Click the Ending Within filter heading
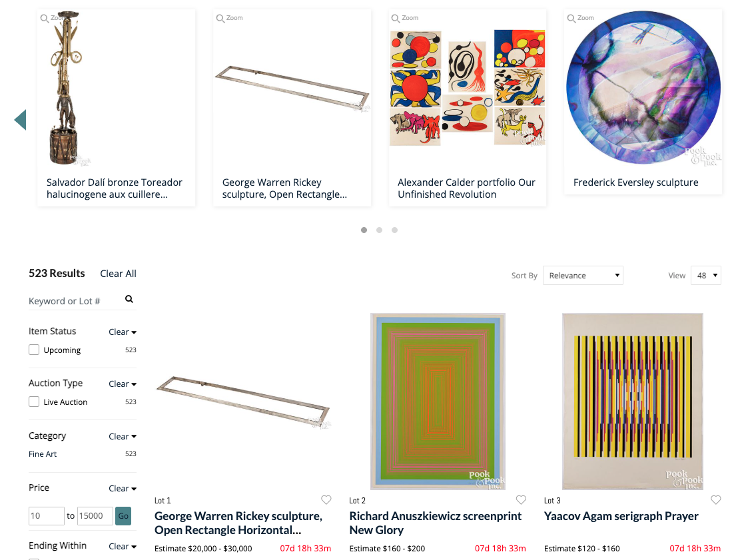This screenshot has width=730, height=560. 57,545
